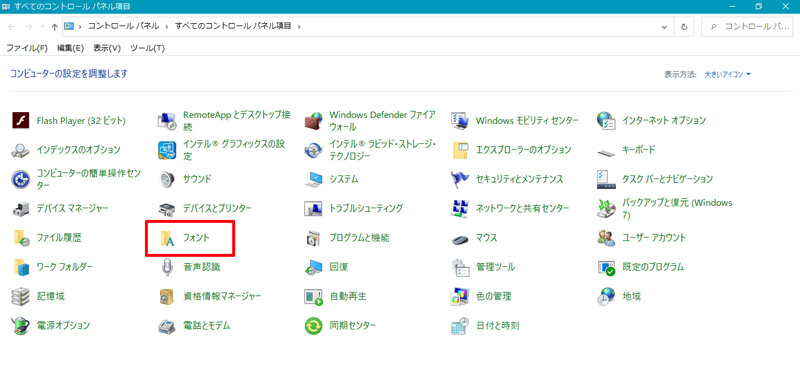Open the 資格情報マネージャー icon

click(167, 296)
